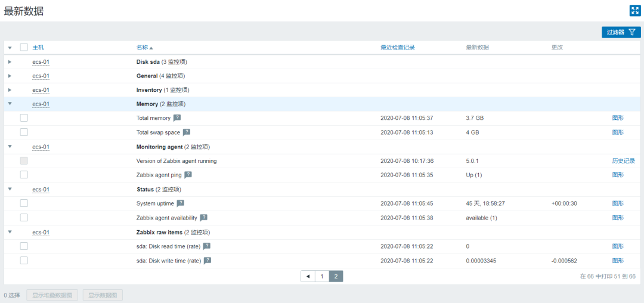The width and height of the screenshot is (644, 303).
Task: Show description icon for Zabbix agent ping
Action: (x=188, y=175)
